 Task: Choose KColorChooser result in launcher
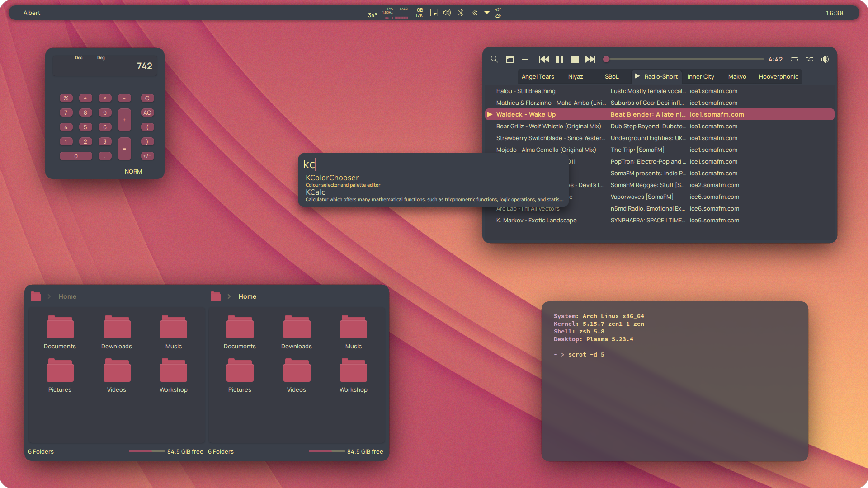[433, 181]
